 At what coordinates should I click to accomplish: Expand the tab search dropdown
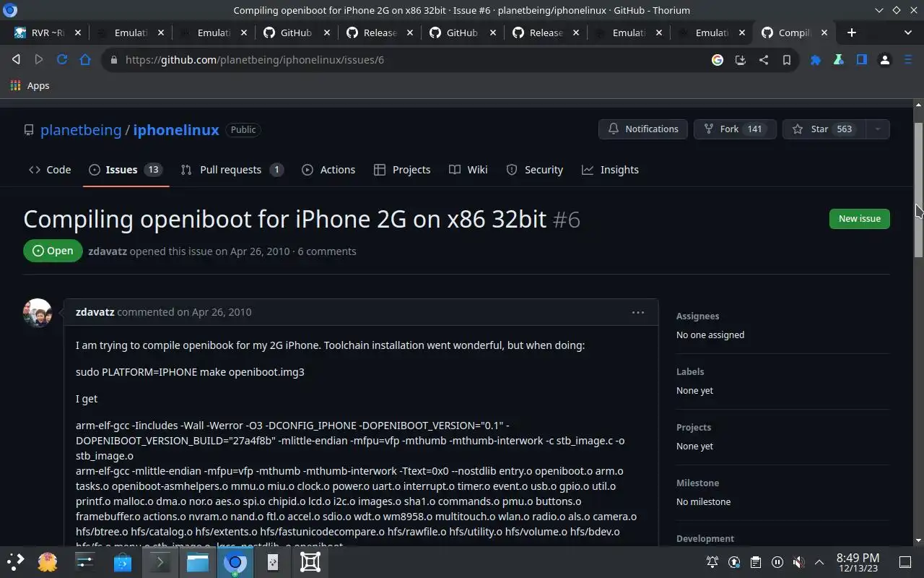coord(908,33)
